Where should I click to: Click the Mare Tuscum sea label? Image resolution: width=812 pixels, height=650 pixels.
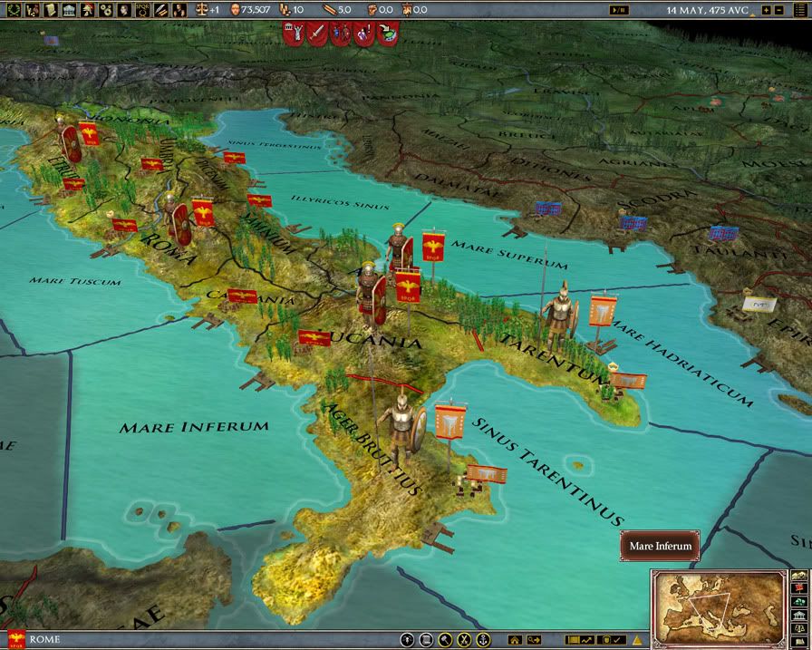(75, 281)
